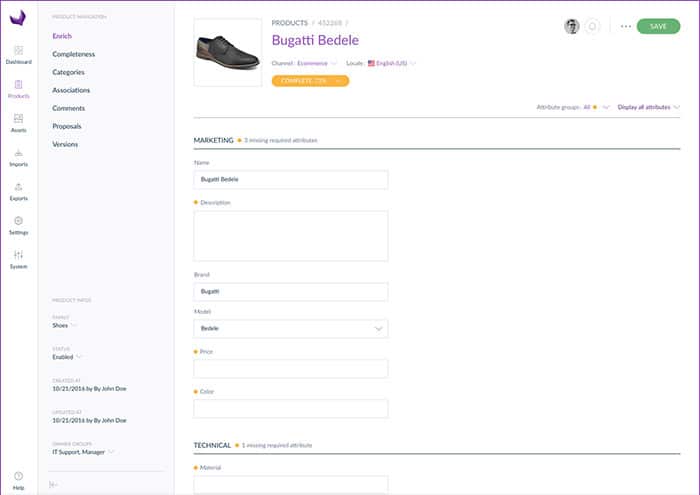Click the System sliders icon
This screenshot has height=495, width=700.
pyautogui.click(x=18, y=258)
